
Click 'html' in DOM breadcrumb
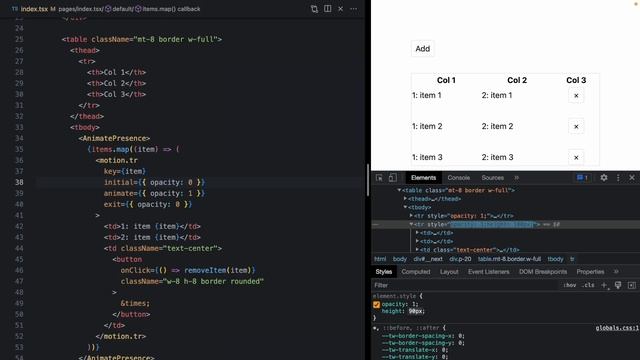(x=380, y=259)
